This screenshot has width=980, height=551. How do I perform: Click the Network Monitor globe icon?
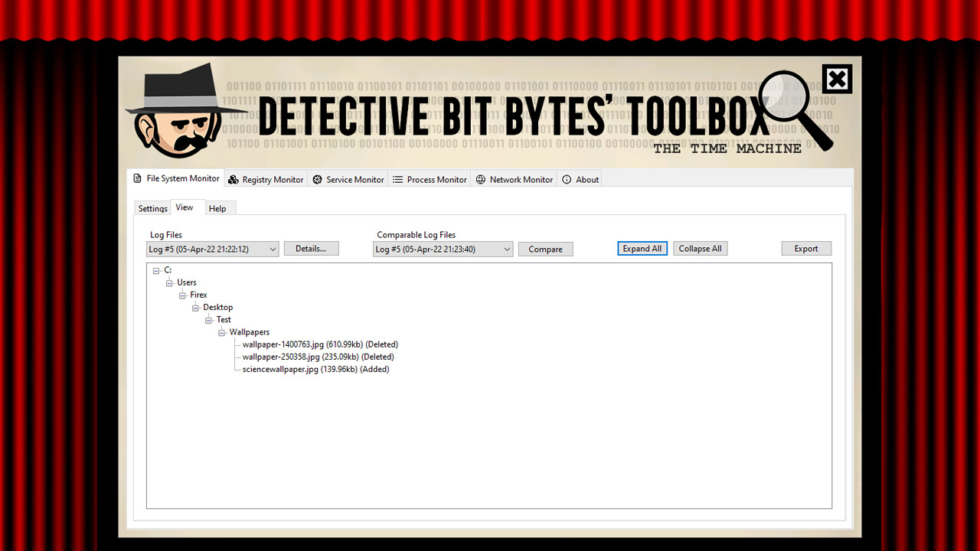click(x=480, y=179)
